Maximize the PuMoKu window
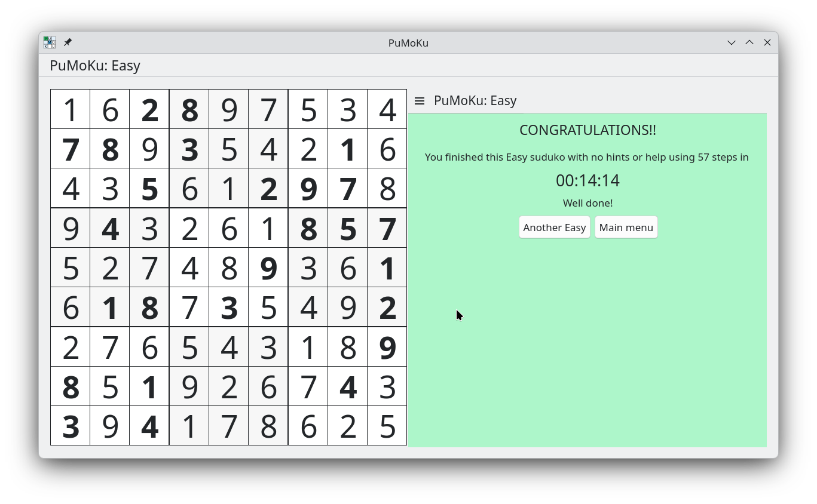 click(x=749, y=42)
